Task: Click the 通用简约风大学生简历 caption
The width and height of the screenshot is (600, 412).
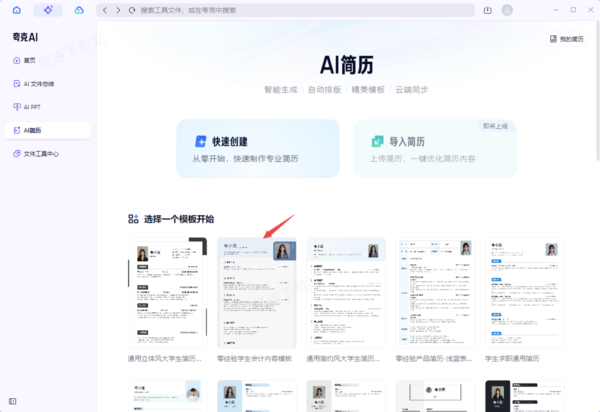Action: point(343,359)
